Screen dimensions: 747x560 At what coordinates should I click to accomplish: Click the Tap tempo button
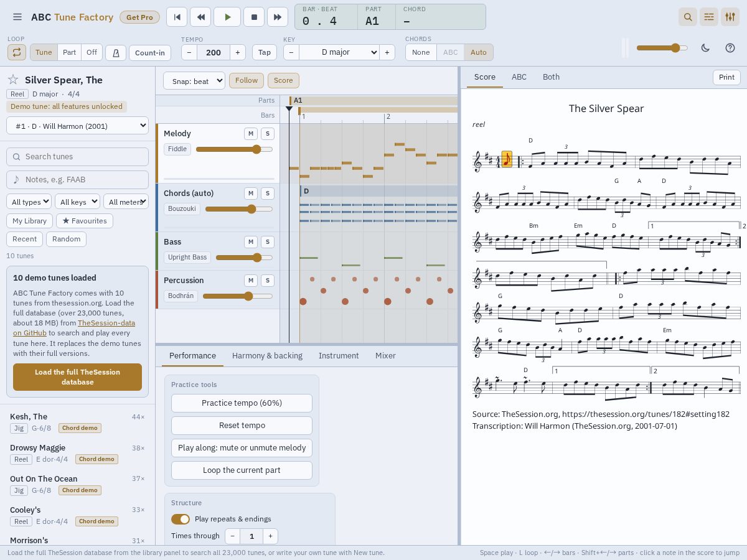point(265,52)
